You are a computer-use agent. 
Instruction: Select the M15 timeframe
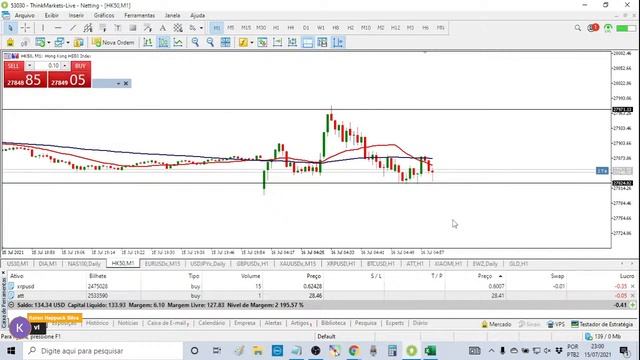pyautogui.click(x=246, y=28)
